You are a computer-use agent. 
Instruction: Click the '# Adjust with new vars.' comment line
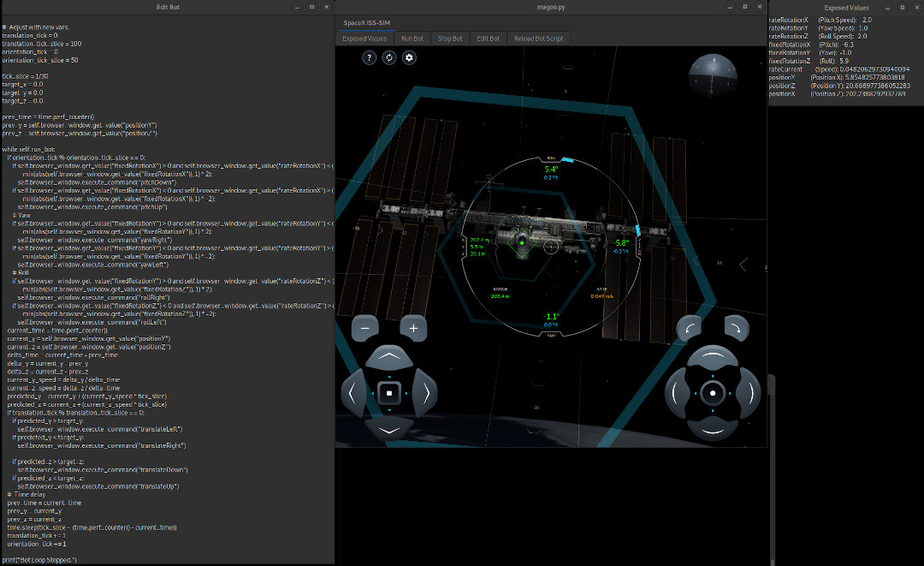click(x=37, y=27)
